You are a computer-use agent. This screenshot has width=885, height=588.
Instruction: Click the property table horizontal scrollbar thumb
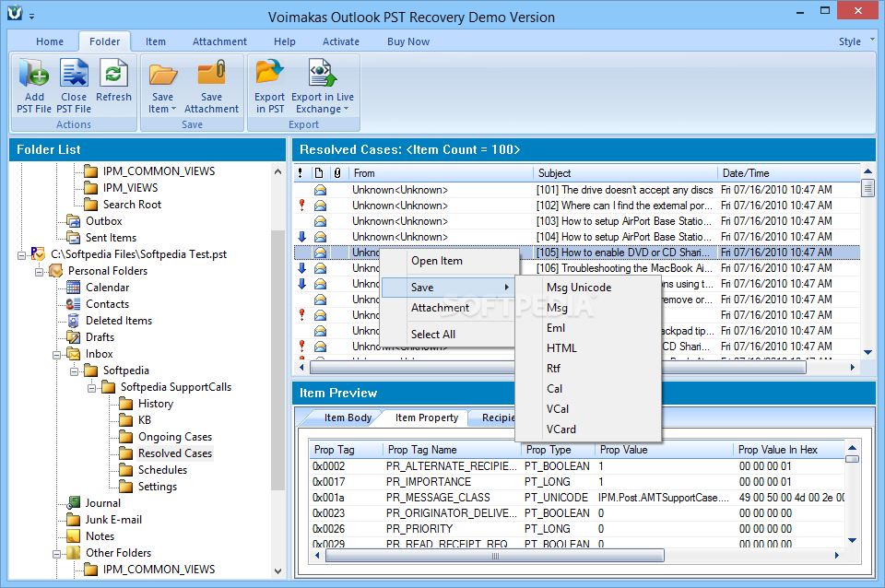tap(494, 556)
